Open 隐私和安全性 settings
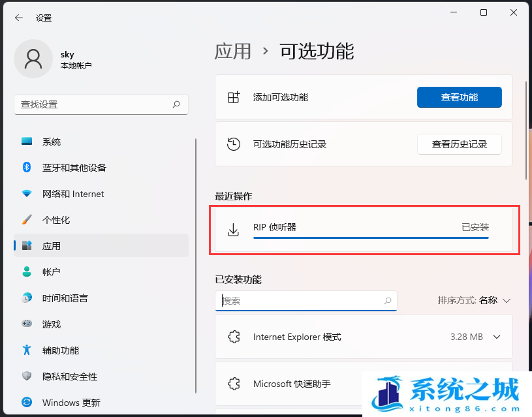This screenshot has width=532, height=417. [x=101, y=376]
